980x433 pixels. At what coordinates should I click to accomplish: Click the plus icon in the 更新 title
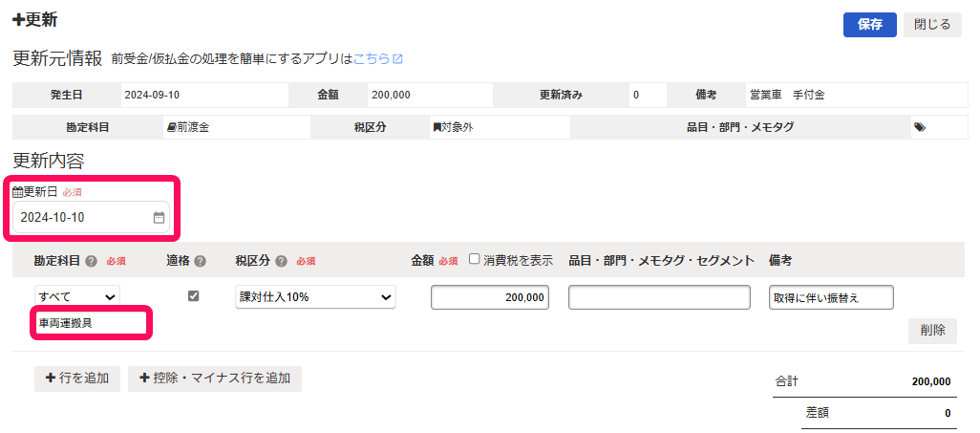coord(19,20)
